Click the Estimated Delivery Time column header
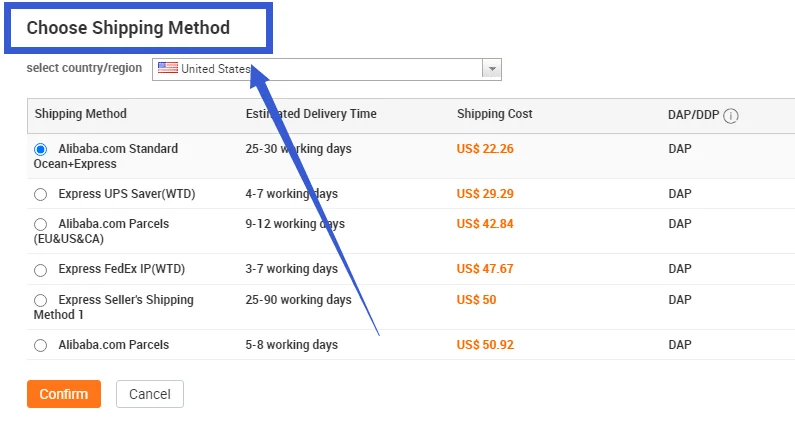Viewport: 795px width, 436px height. pos(311,114)
